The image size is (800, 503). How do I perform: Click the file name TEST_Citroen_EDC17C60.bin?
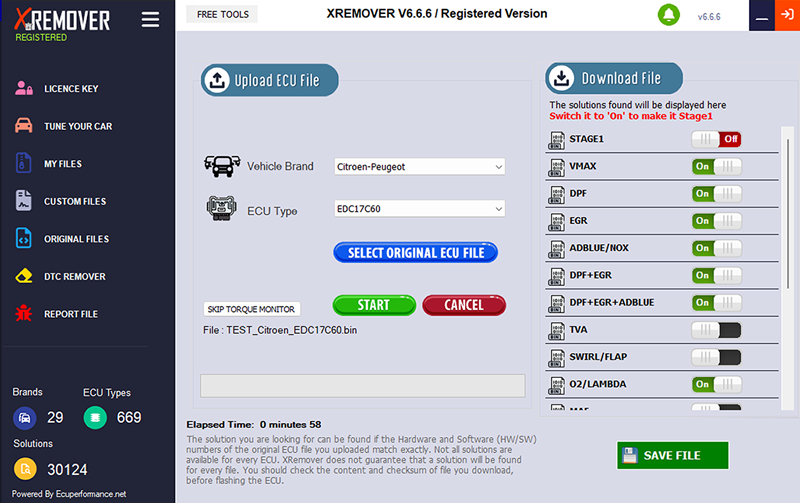(291, 330)
